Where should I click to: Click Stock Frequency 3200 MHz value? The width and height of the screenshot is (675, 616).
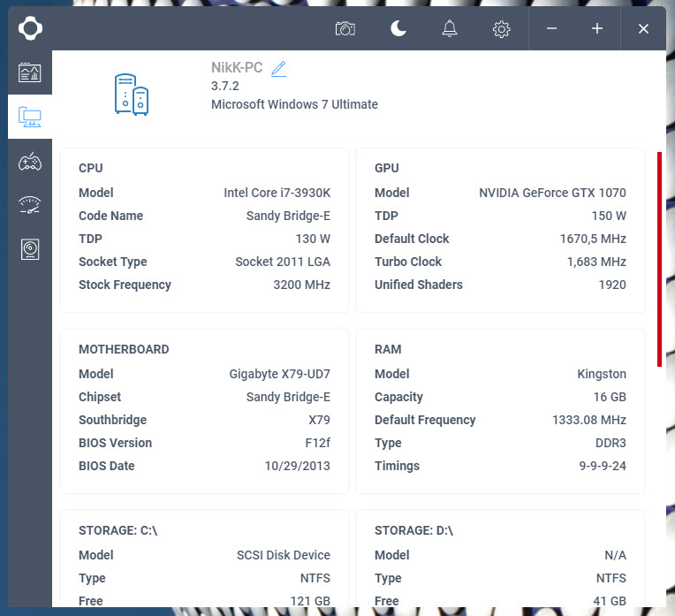pyautogui.click(x=301, y=285)
